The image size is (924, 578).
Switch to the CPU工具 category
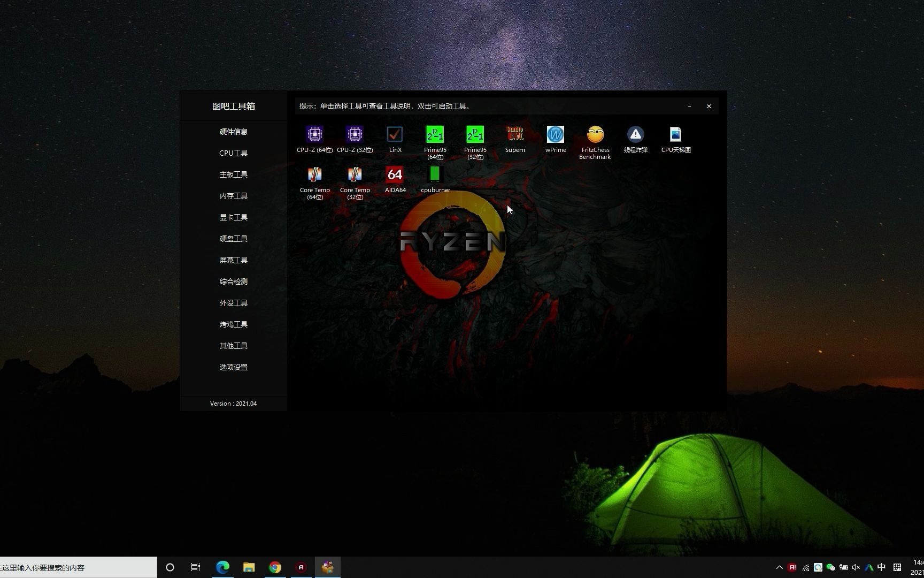(x=234, y=153)
